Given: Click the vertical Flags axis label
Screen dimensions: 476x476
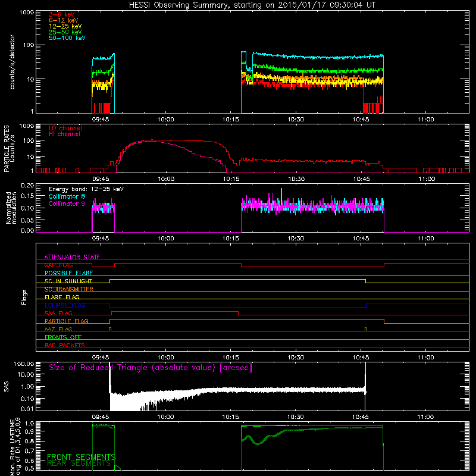Looking at the screenshot, I should [x=24, y=297].
